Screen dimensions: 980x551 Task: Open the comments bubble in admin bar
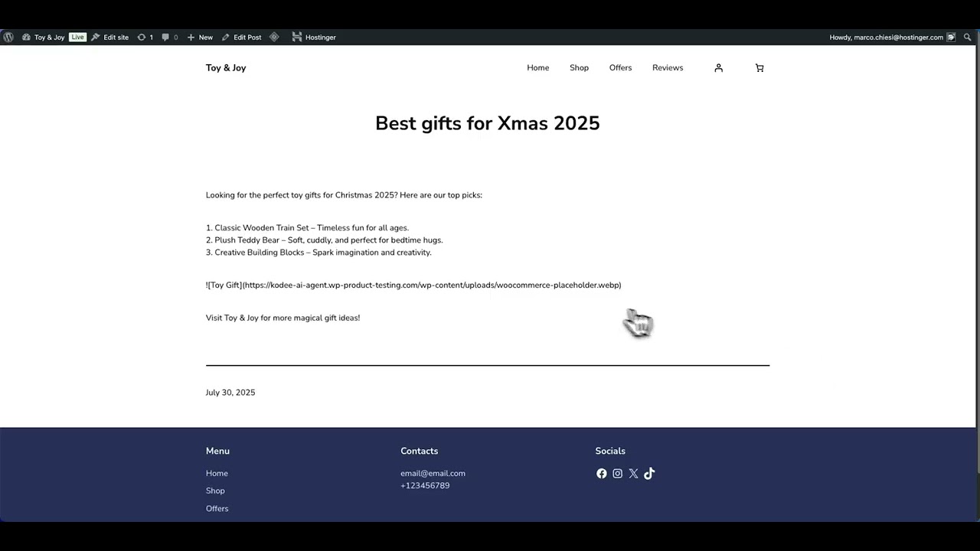(170, 37)
